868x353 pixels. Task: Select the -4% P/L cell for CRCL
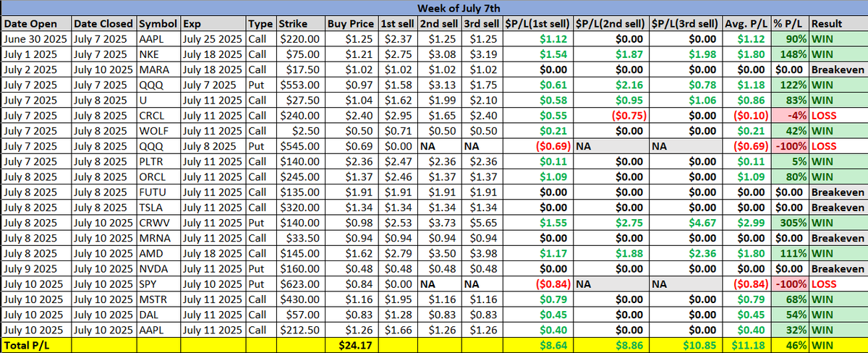pyautogui.click(x=790, y=115)
